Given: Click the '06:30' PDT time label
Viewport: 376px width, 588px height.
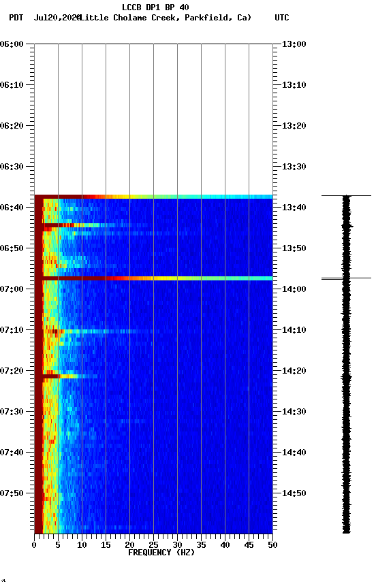Looking at the screenshot, I should click(12, 167).
